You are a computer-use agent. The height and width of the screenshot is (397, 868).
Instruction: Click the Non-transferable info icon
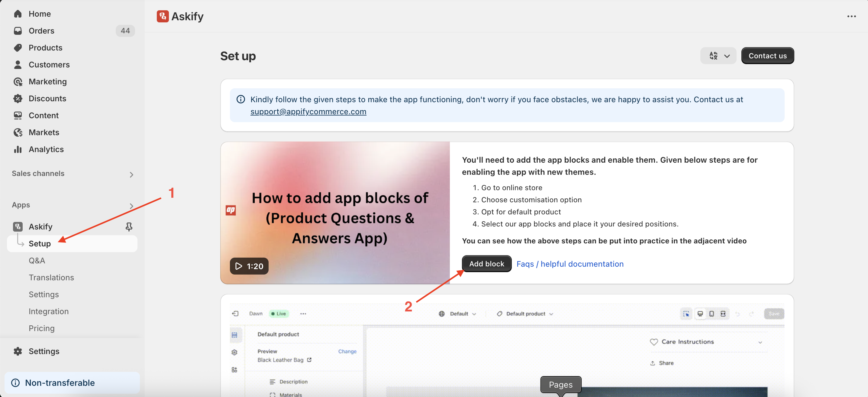[15, 383]
